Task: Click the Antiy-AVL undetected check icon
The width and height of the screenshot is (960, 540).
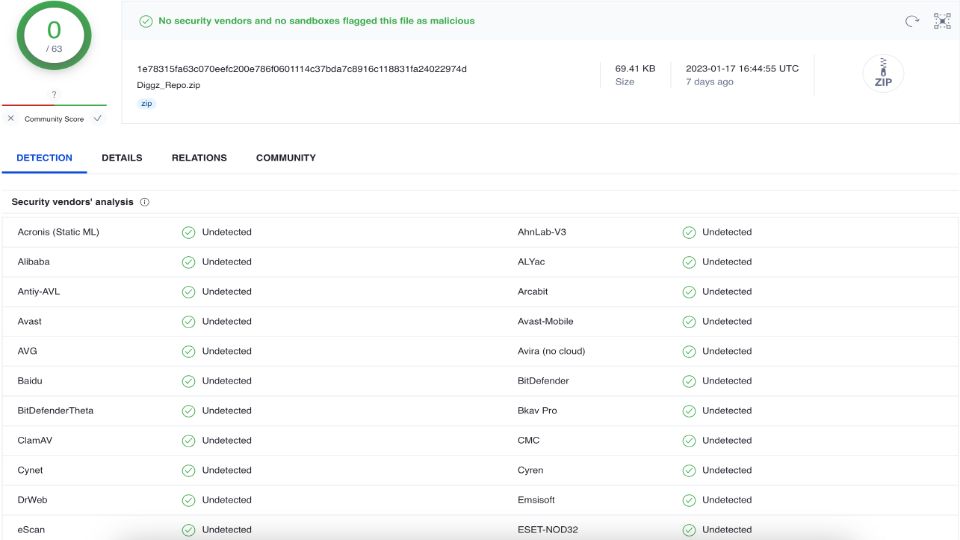Action: [x=189, y=292]
